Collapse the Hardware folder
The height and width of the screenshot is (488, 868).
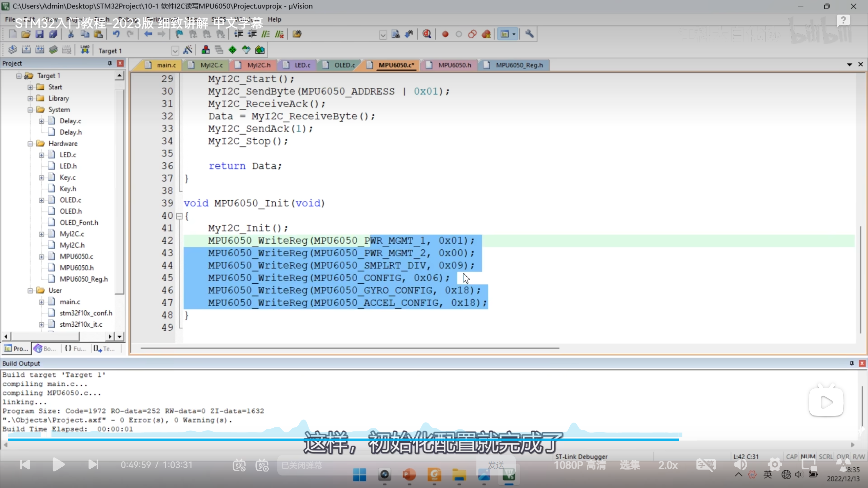[30, 144]
